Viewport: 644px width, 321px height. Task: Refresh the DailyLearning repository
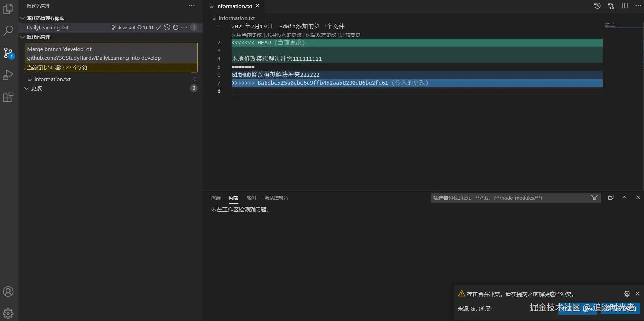click(x=175, y=27)
